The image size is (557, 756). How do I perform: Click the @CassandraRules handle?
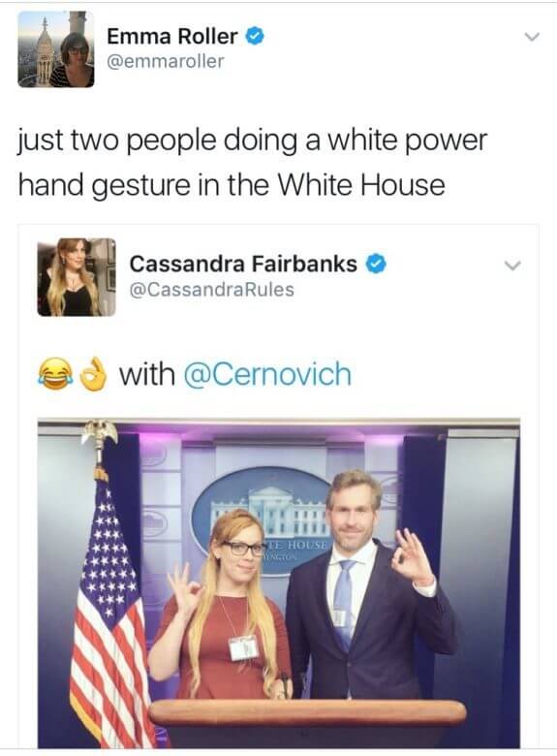211,290
